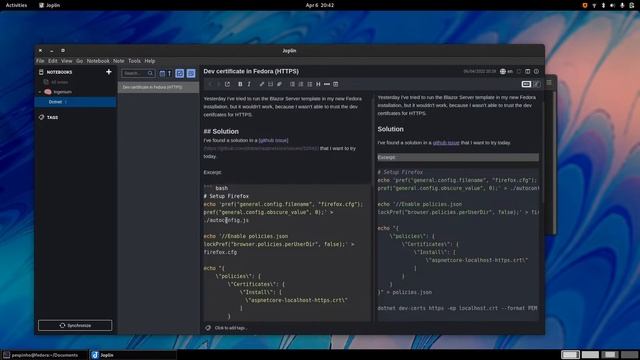Toggle sort order field in note list
This screenshot has height=360, width=640.
coord(162,73)
